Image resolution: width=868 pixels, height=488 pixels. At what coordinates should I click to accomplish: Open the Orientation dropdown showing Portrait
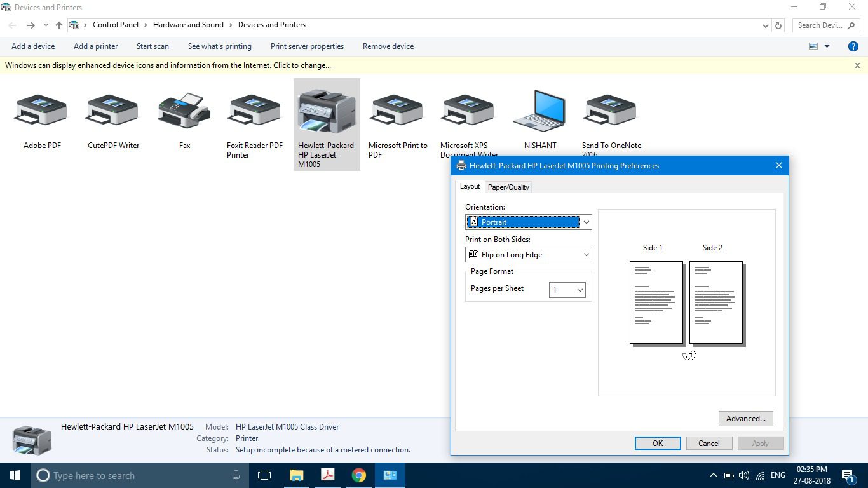(x=529, y=222)
